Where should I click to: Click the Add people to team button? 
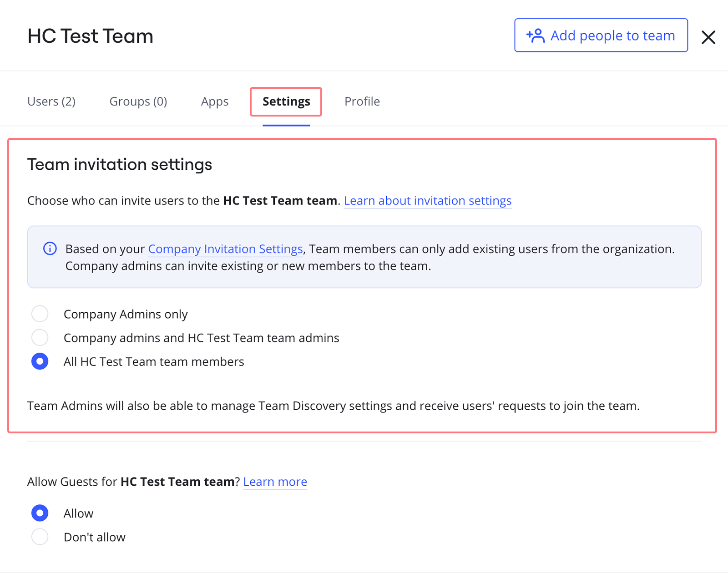point(601,36)
